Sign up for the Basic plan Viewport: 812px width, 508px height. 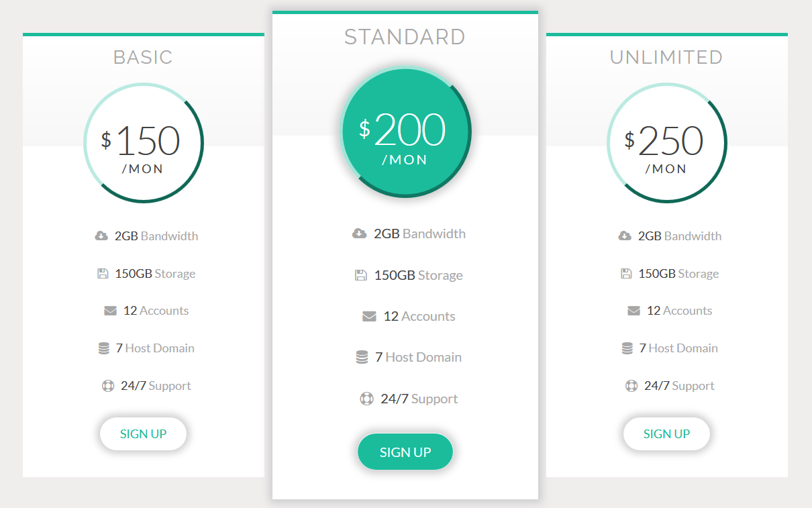143,434
